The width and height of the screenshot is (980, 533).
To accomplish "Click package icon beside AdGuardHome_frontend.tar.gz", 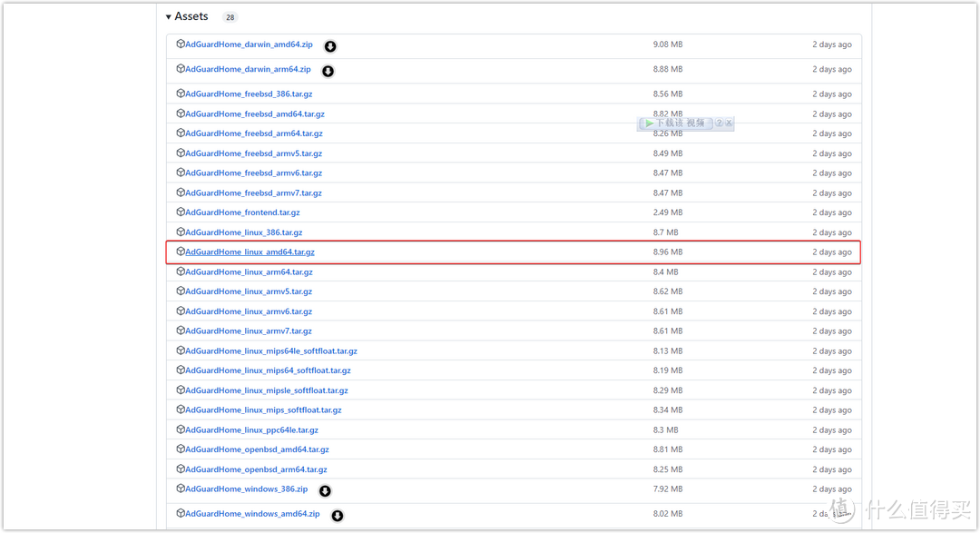I will [x=180, y=212].
